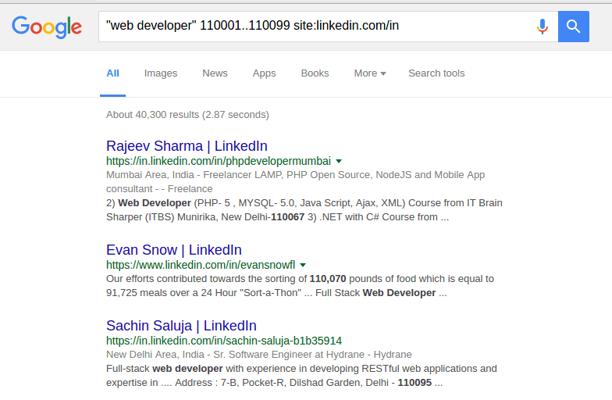Click the 'About 40,300 results' count text

tap(188, 115)
